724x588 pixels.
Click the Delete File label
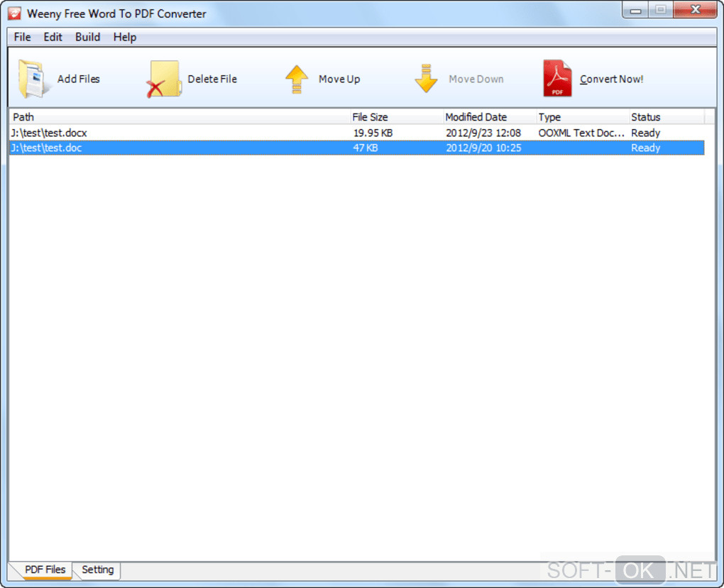point(212,79)
